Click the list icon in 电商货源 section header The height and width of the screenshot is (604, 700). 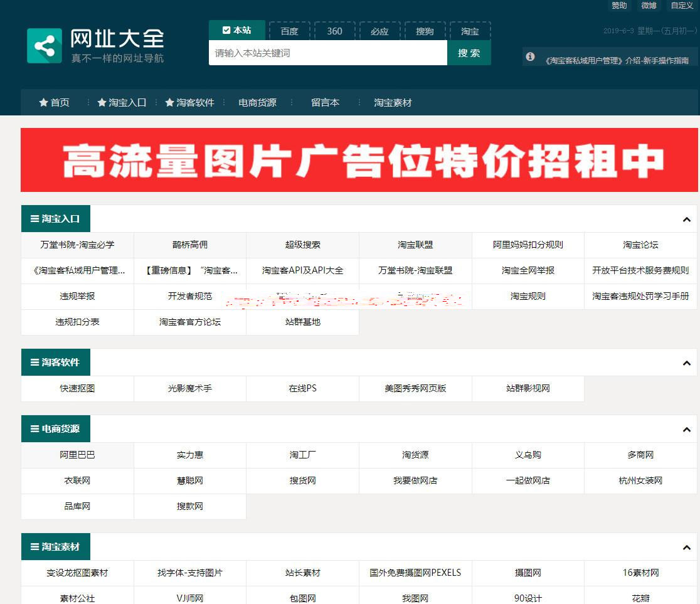pos(34,429)
